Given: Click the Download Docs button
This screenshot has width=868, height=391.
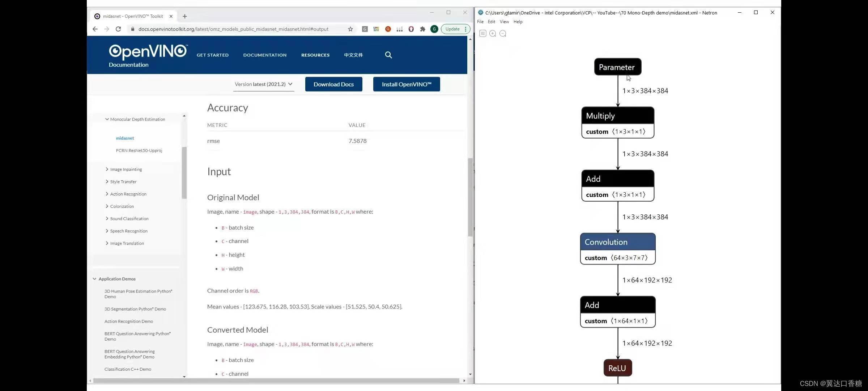Looking at the screenshot, I should pos(333,84).
